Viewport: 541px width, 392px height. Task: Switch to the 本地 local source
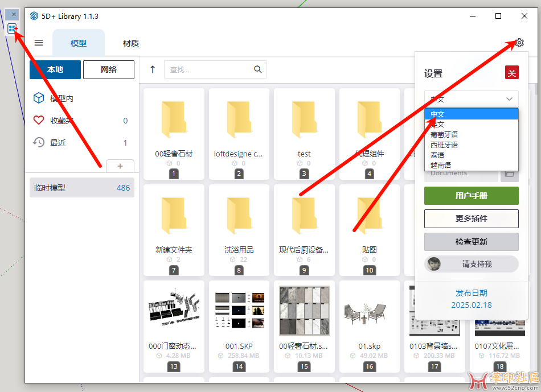(x=55, y=69)
